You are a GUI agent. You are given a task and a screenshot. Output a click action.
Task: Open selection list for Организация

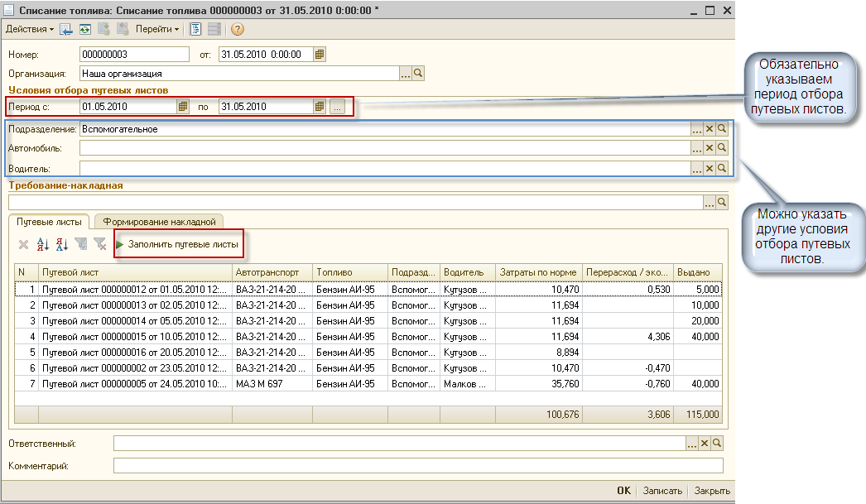pos(406,74)
